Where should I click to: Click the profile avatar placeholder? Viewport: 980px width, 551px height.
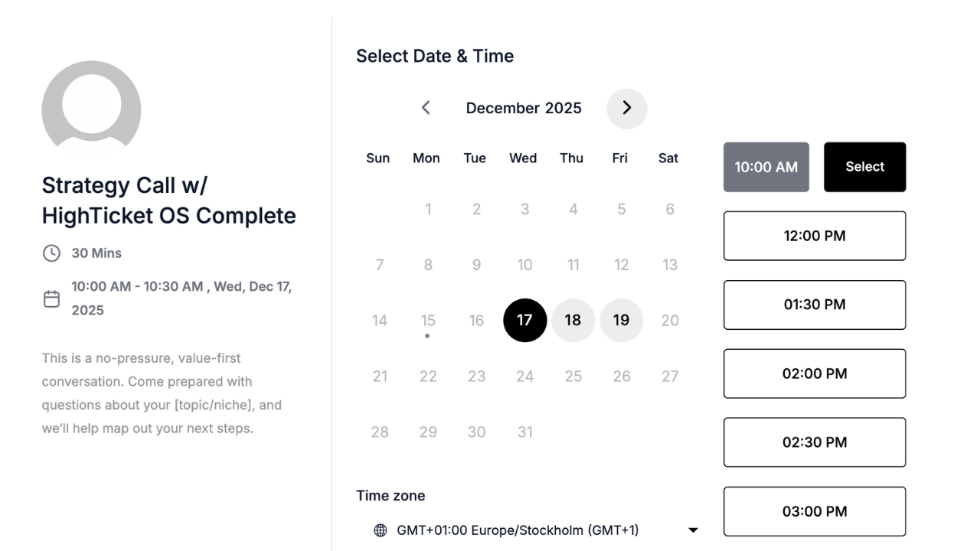click(x=91, y=106)
